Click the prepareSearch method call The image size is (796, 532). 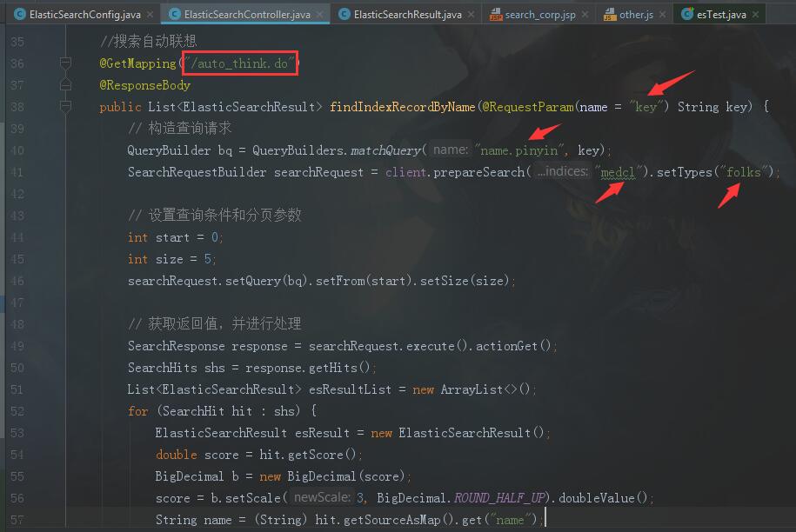point(478,172)
